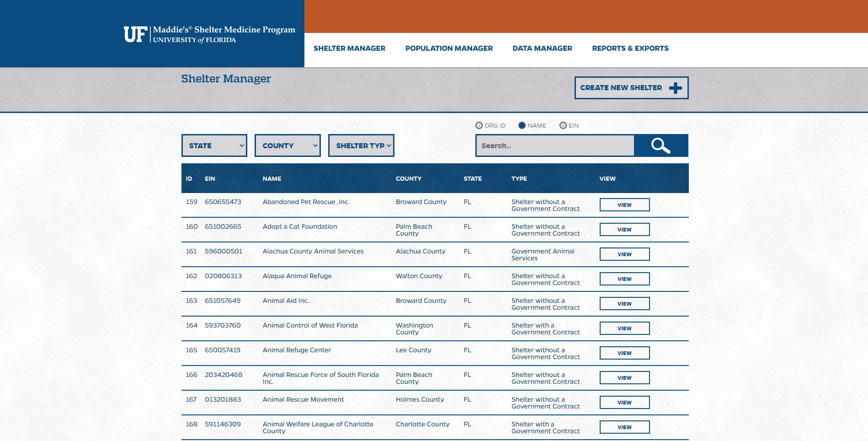Select the ORG ID radio button

479,125
